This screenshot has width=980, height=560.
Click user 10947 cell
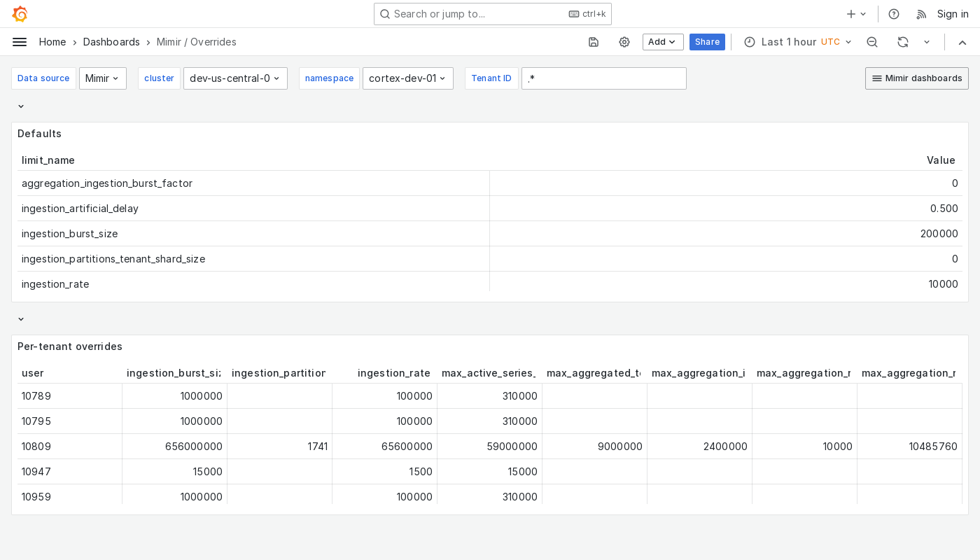click(70, 472)
